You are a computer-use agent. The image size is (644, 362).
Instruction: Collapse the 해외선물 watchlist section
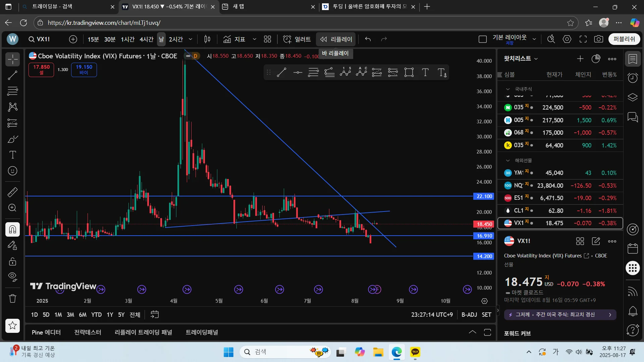pos(508,161)
